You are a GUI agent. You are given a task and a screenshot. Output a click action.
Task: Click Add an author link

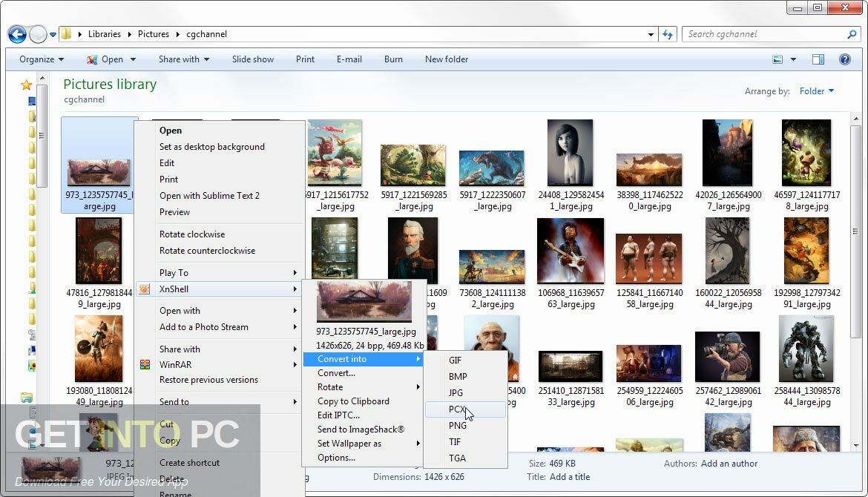tap(729, 464)
